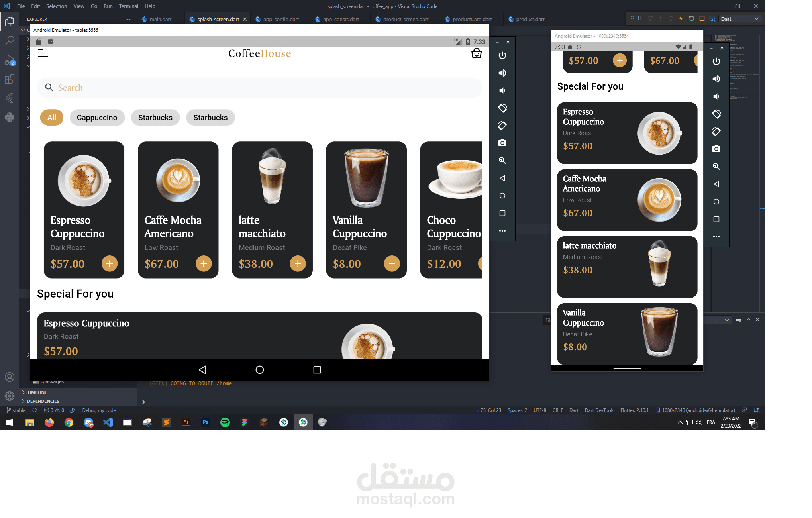
Task: Click the Hot Reload lightning icon
Action: click(681, 19)
